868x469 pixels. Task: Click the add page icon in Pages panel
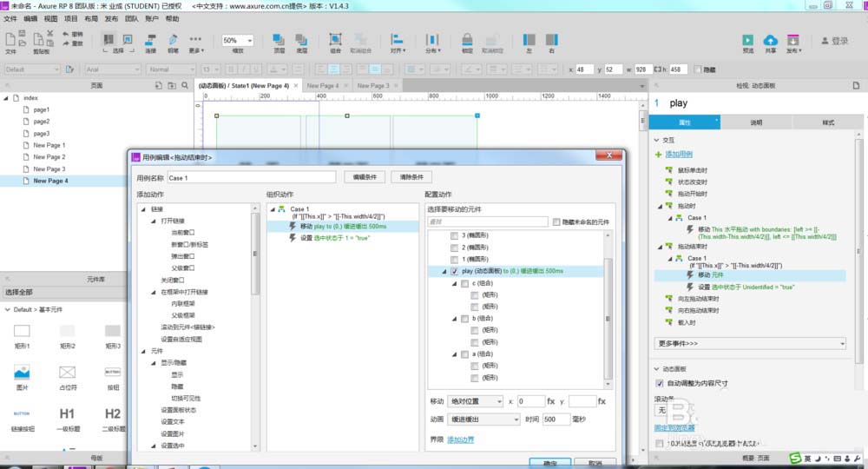tap(159, 85)
